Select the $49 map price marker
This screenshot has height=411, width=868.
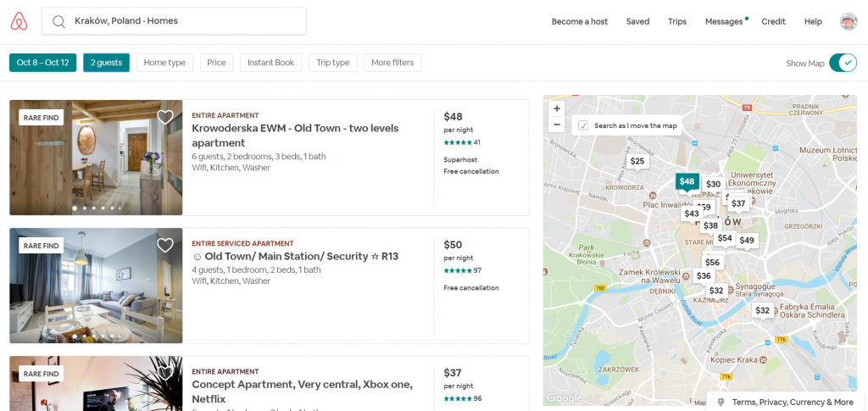coord(747,240)
